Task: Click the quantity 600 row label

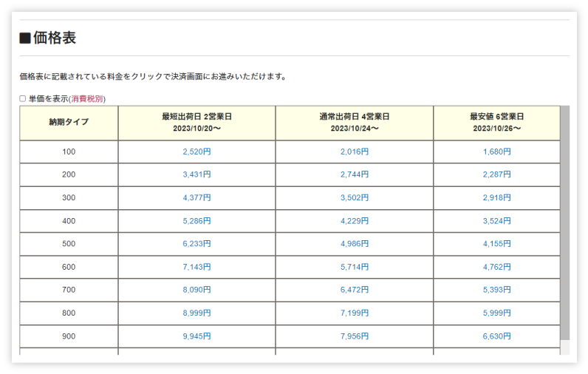Action: tap(69, 268)
